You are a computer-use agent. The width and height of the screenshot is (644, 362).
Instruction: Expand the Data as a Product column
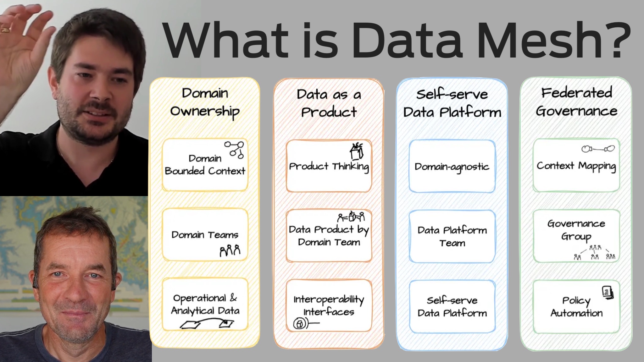click(328, 102)
